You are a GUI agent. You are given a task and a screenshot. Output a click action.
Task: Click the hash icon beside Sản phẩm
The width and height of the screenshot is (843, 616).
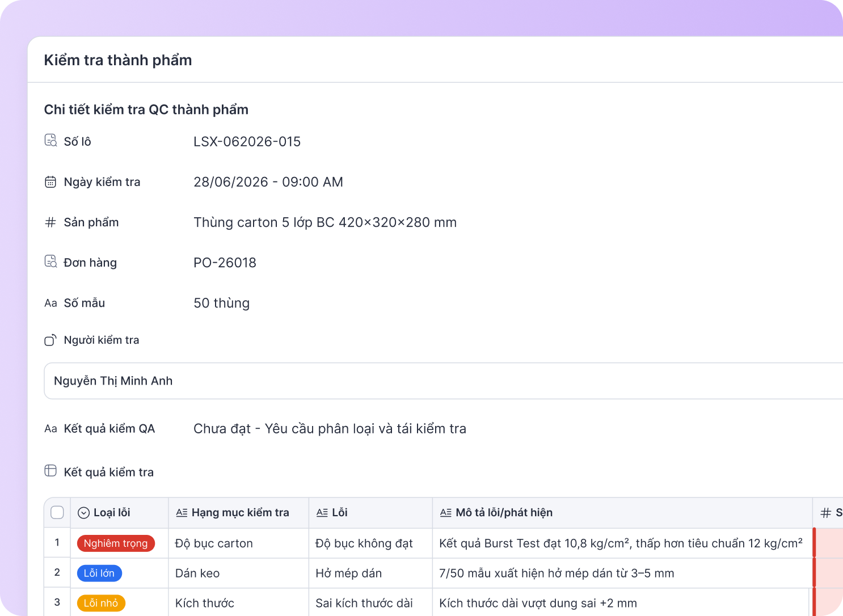coord(50,222)
